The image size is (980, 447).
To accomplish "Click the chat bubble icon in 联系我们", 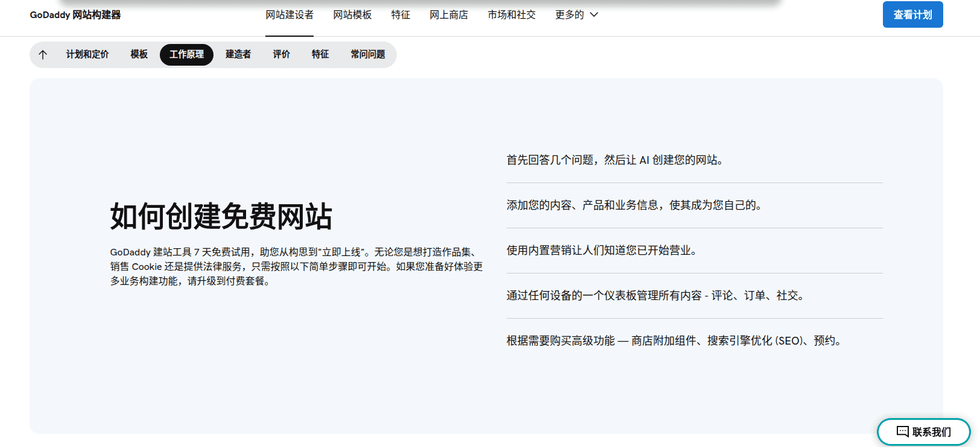I will pyautogui.click(x=902, y=431).
